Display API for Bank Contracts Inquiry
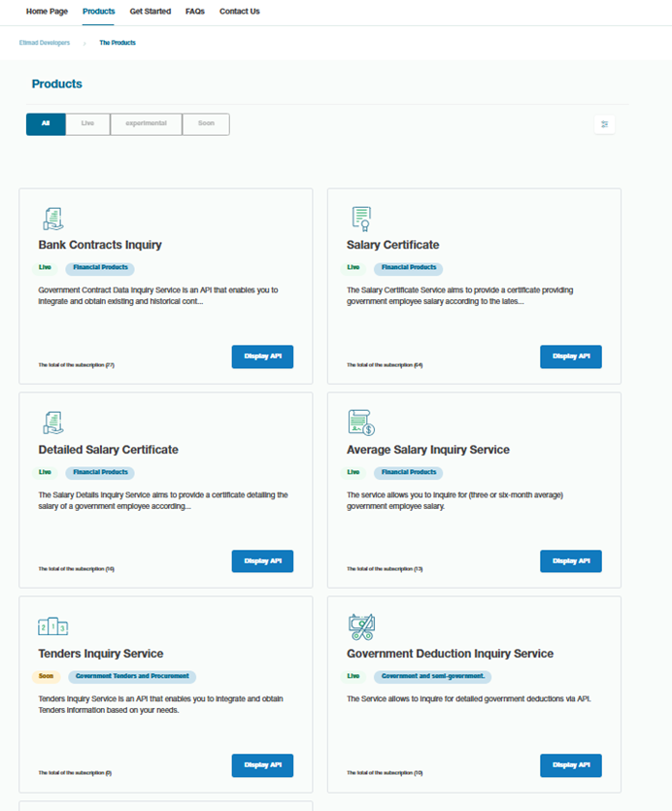This screenshot has width=672, height=811. (262, 356)
